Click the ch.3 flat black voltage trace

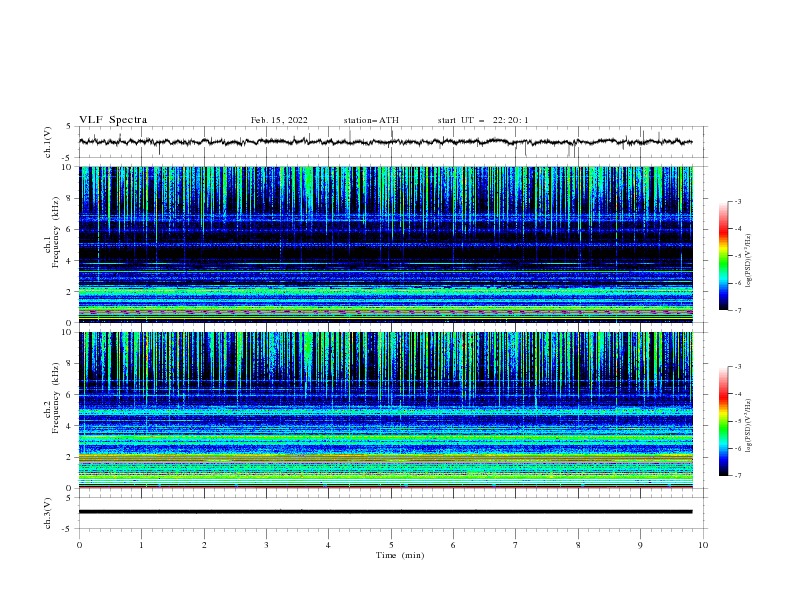coord(385,512)
